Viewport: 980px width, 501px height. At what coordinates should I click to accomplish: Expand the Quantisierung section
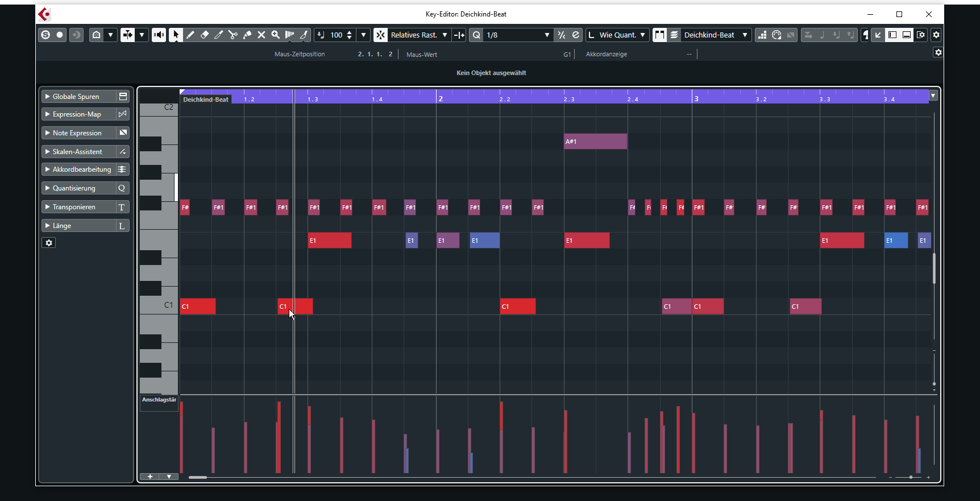coord(74,188)
